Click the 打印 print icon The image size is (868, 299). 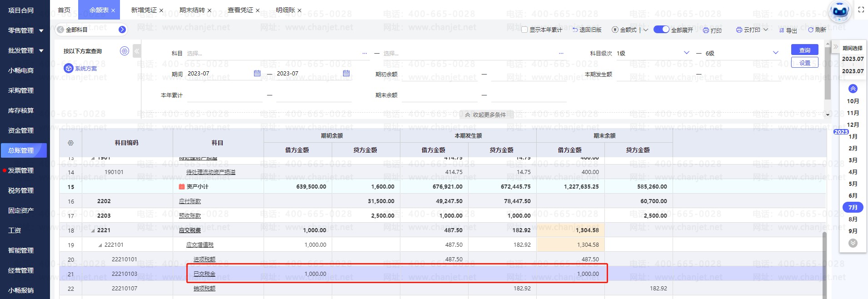pyautogui.click(x=706, y=30)
